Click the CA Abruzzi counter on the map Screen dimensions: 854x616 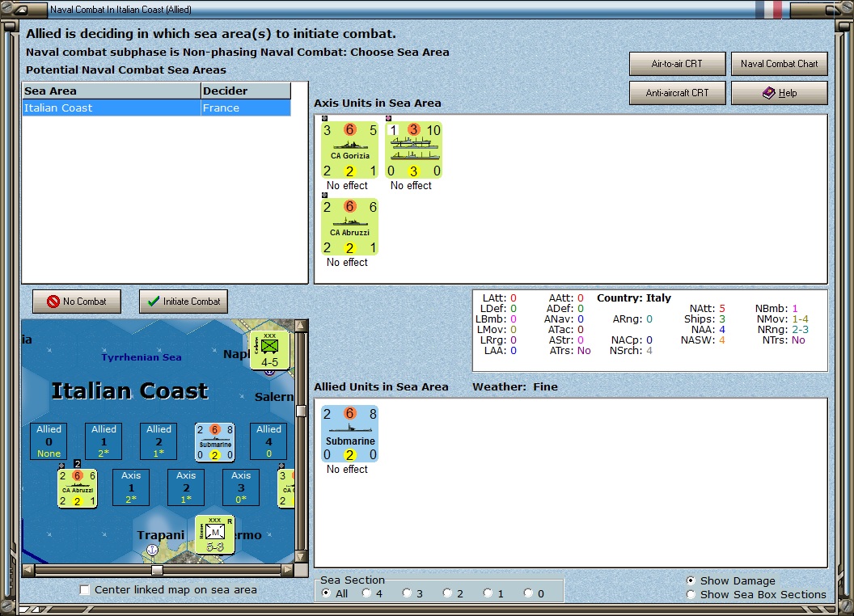click(x=78, y=488)
